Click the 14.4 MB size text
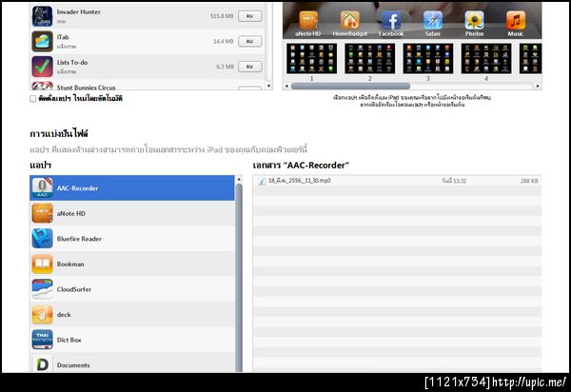Viewport: 571px width, 392px height. click(x=224, y=41)
